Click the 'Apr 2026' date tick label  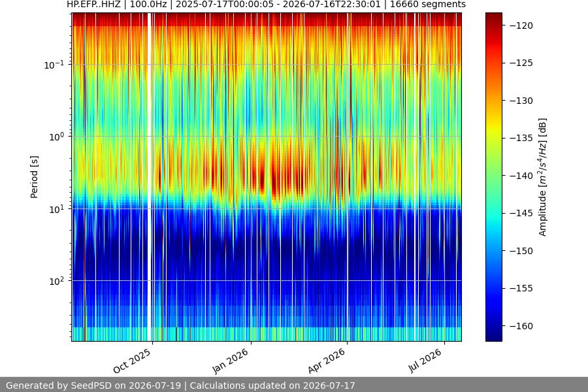click(x=327, y=361)
